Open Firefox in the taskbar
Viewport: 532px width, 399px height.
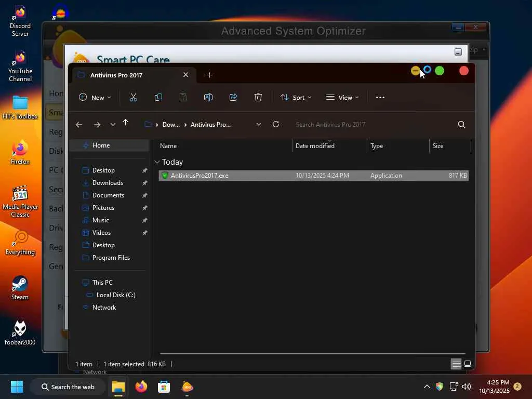141,387
